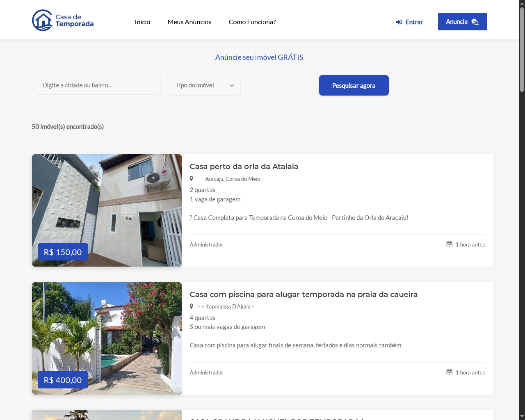Screen dimensions: 525x420
Task: Click the Itaporanga D'Ajuda location text
Action: 226,306
